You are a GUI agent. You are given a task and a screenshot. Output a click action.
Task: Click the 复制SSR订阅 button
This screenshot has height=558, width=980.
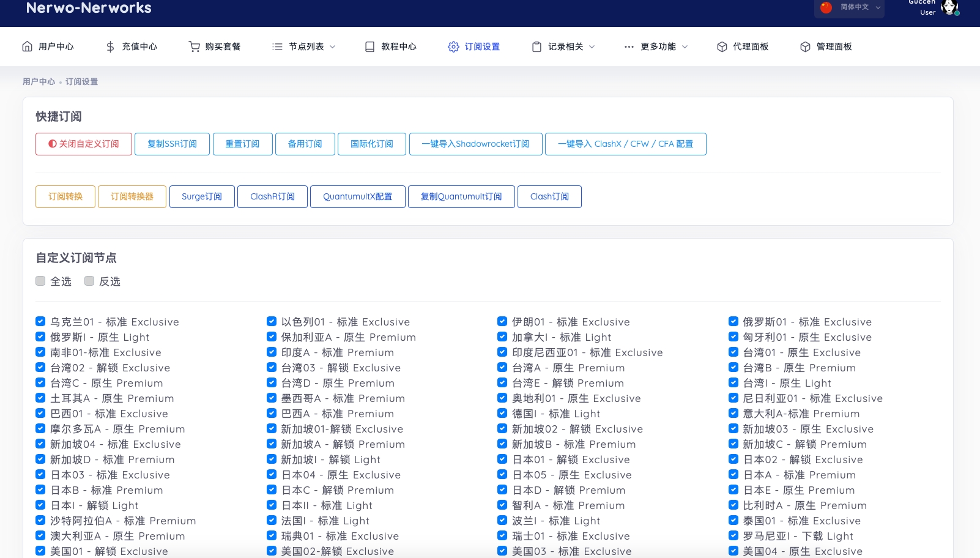pos(172,144)
